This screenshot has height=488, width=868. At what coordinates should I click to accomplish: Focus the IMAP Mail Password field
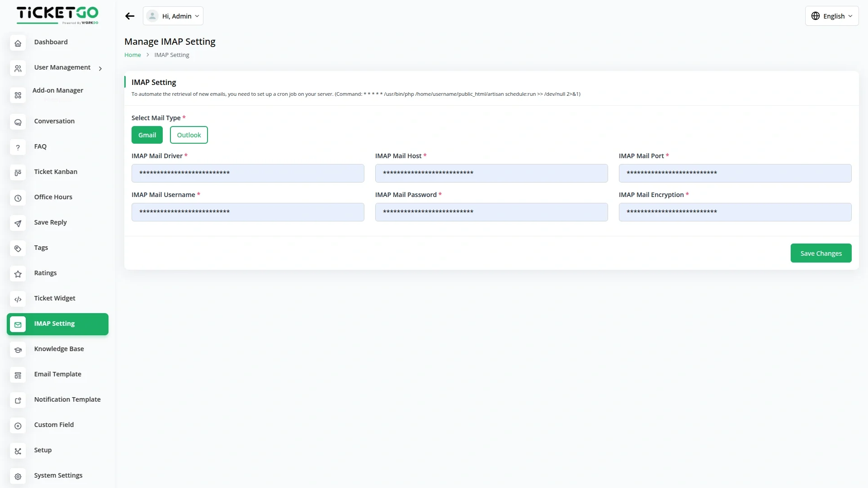point(491,212)
